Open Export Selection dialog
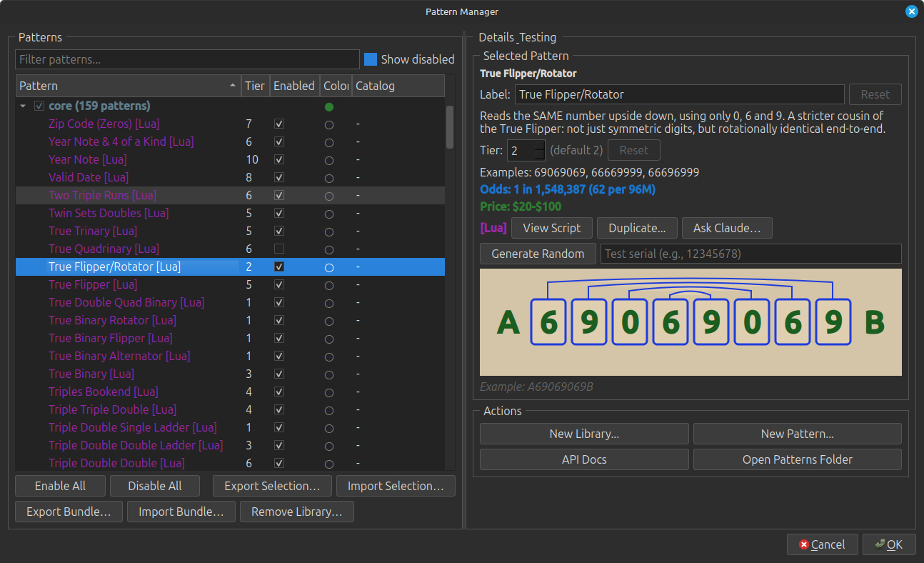Viewport: 924px width, 563px height. pos(272,486)
